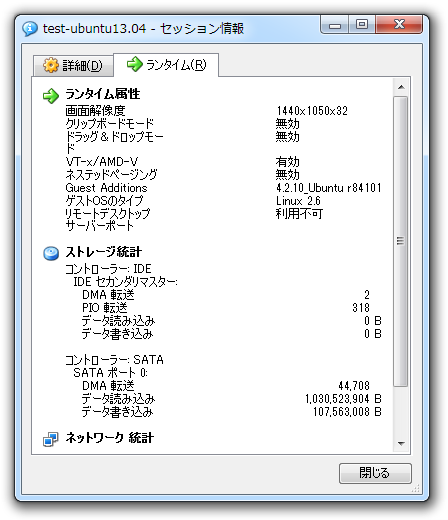448x520 pixels.
Task: Click the gear icon on 詳細 tab
Action: pyautogui.click(x=51, y=65)
